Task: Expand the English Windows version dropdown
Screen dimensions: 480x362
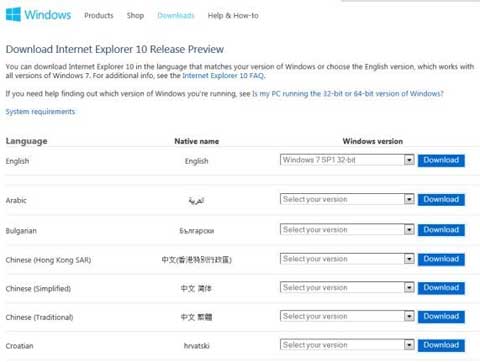Action: click(x=347, y=160)
